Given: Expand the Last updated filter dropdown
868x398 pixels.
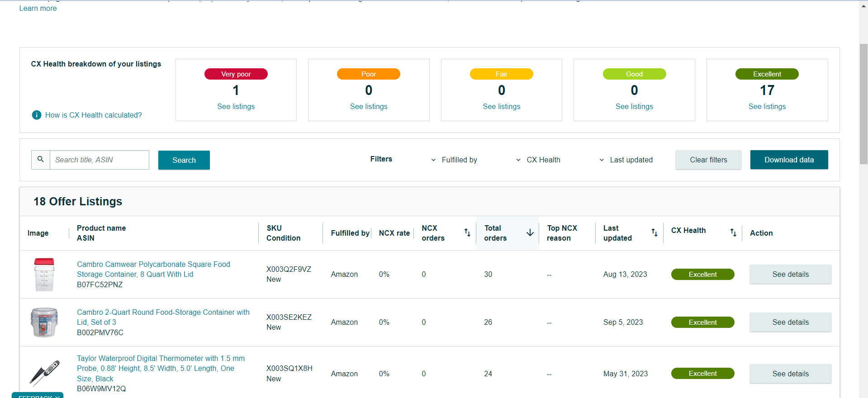Looking at the screenshot, I should [626, 160].
